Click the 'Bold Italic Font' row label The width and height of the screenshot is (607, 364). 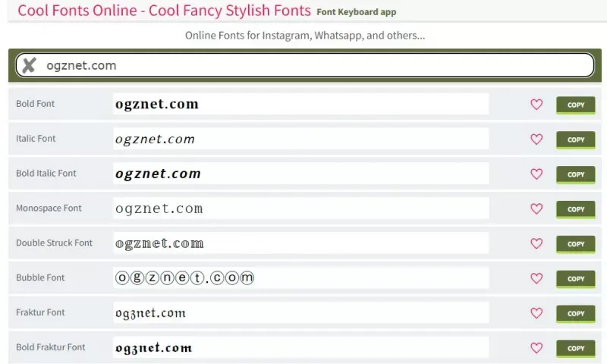46,174
